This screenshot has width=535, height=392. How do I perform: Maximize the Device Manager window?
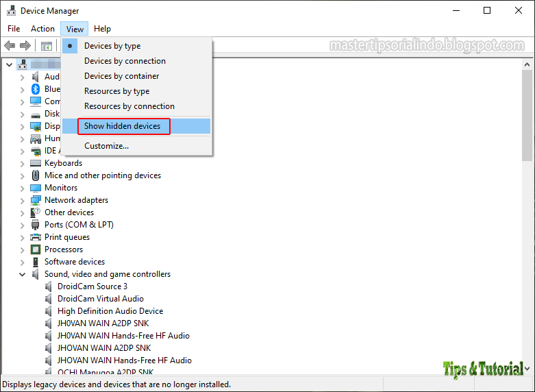pyautogui.click(x=487, y=10)
